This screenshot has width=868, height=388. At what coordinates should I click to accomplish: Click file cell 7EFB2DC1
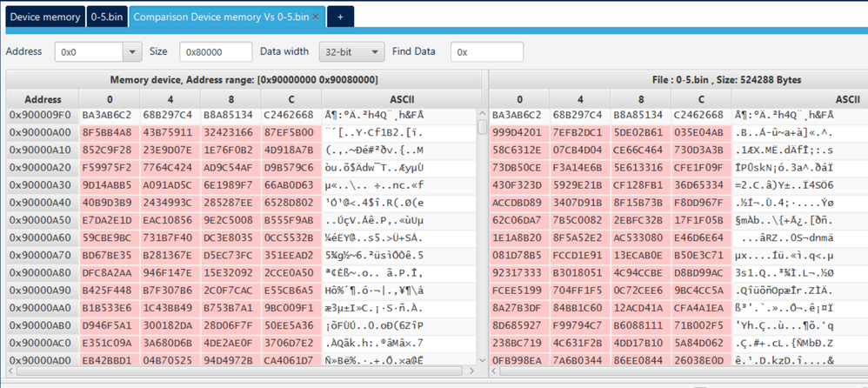pyautogui.click(x=580, y=133)
